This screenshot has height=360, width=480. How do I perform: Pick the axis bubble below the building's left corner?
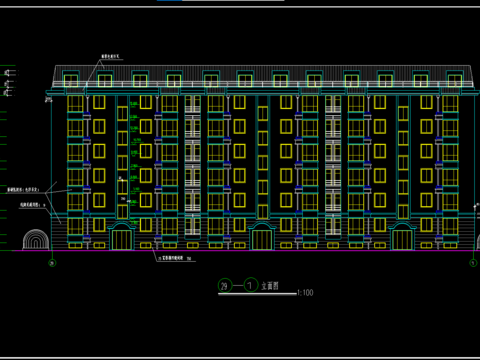click(x=52, y=263)
